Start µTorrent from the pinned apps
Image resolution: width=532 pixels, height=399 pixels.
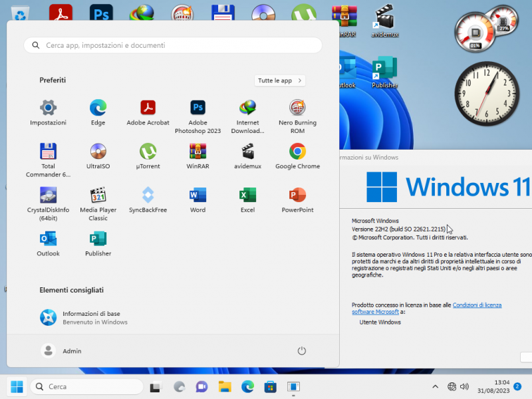point(148,153)
